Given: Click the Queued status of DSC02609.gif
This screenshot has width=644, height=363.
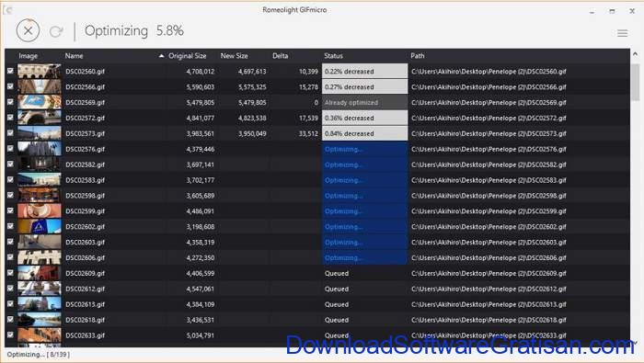Looking at the screenshot, I should 337,273.
